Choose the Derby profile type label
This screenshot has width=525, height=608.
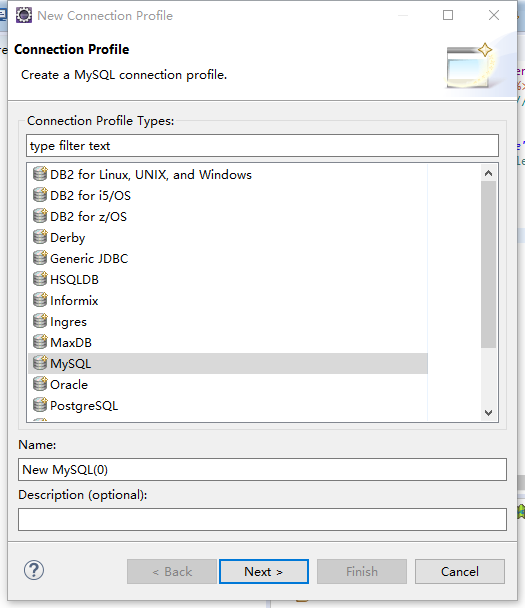point(67,238)
